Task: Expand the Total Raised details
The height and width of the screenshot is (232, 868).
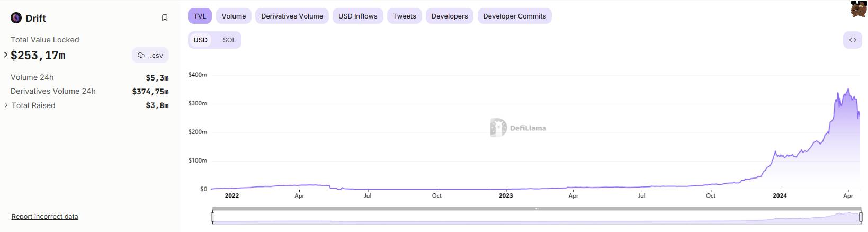Action: tap(6, 105)
